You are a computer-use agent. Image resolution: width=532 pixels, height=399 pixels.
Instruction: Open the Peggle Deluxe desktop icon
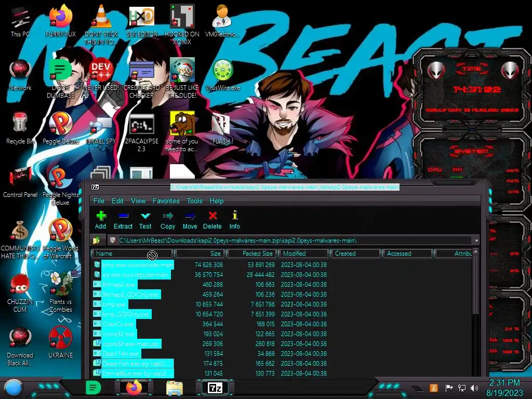60,128
